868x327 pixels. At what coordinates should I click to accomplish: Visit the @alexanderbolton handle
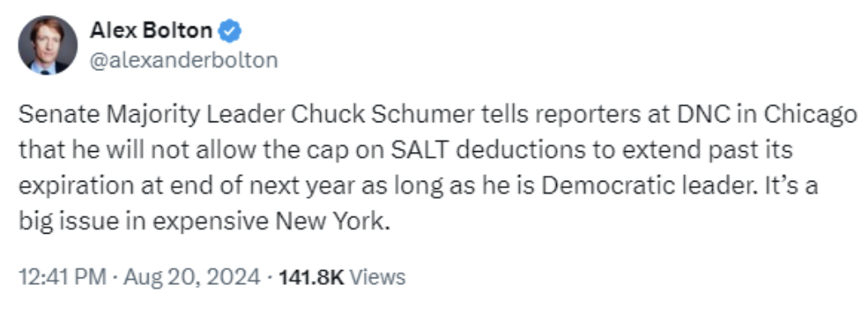tap(184, 59)
